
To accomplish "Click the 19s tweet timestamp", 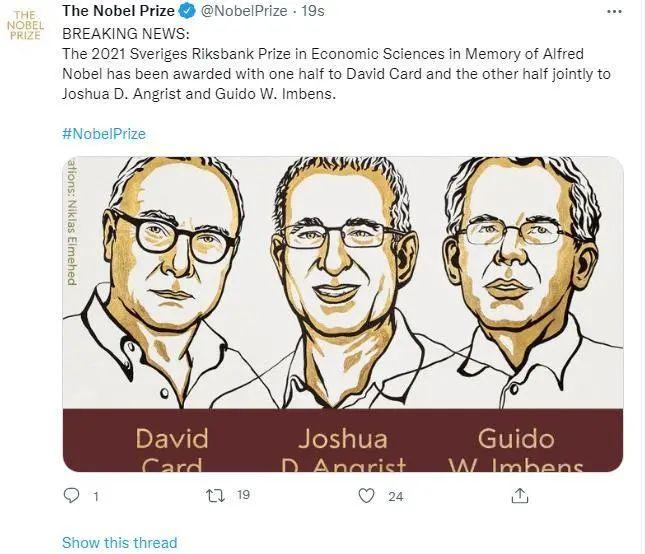I will (312, 11).
